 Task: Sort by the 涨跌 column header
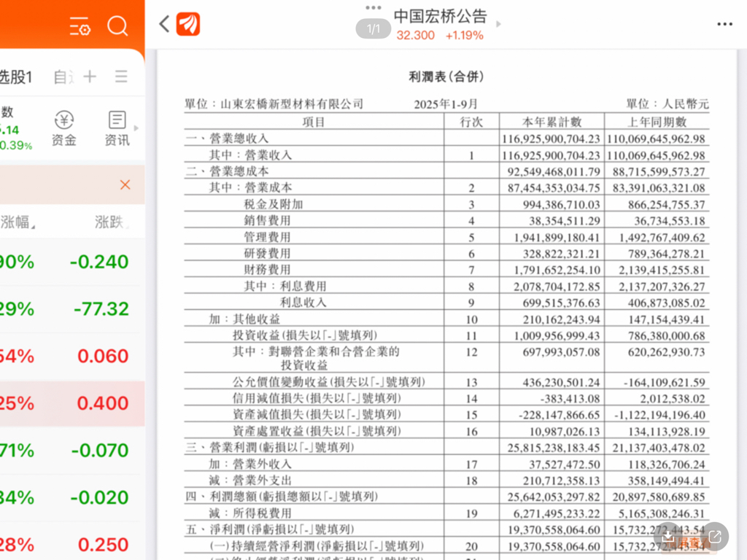[111, 222]
